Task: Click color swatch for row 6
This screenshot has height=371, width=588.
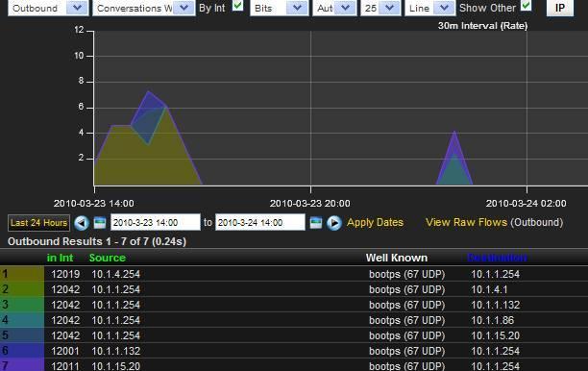Action: (x=22, y=351)
